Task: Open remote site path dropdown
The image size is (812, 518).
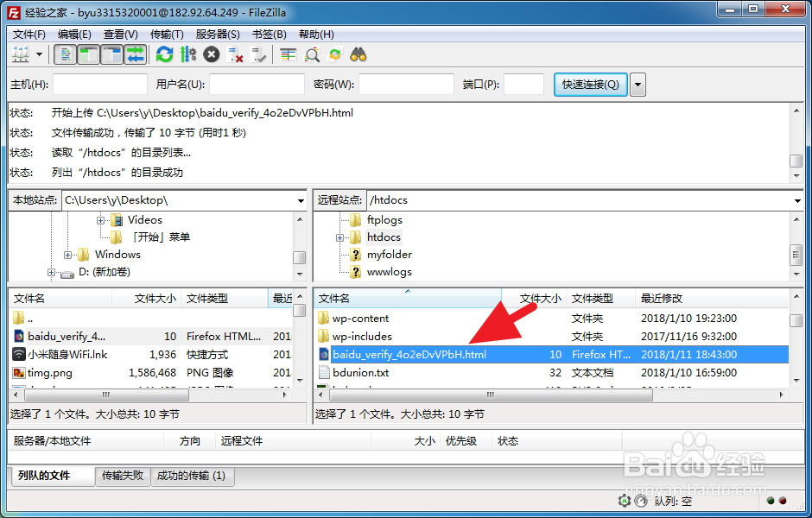Action: (x=797, y=201)
